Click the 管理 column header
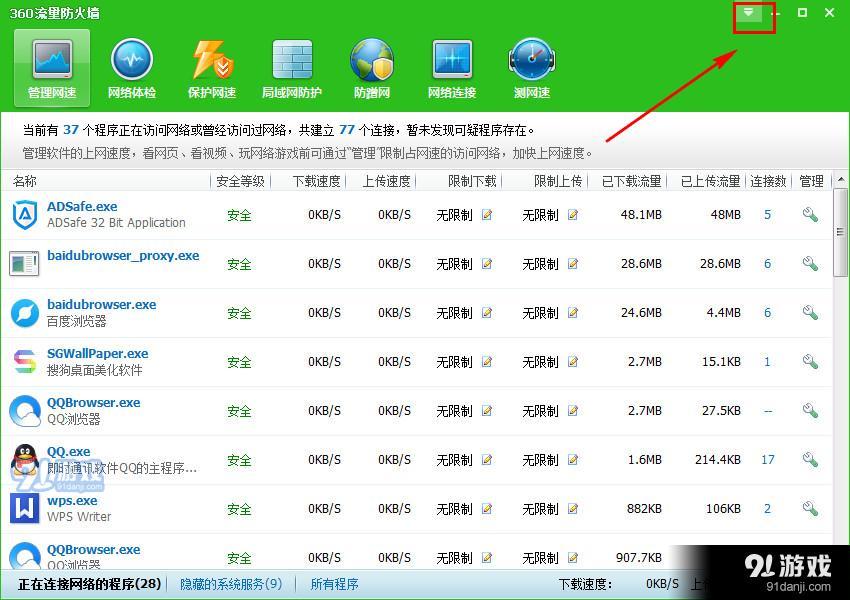Screen dimensions: 850x600 (x=811, y=181)
